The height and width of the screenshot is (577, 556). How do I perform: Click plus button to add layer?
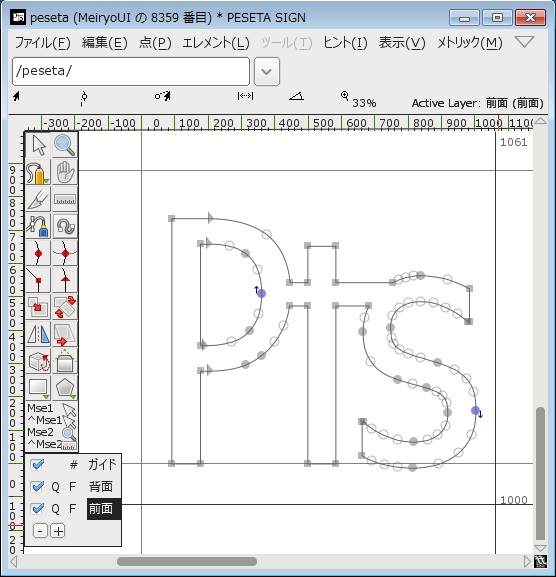58,531
